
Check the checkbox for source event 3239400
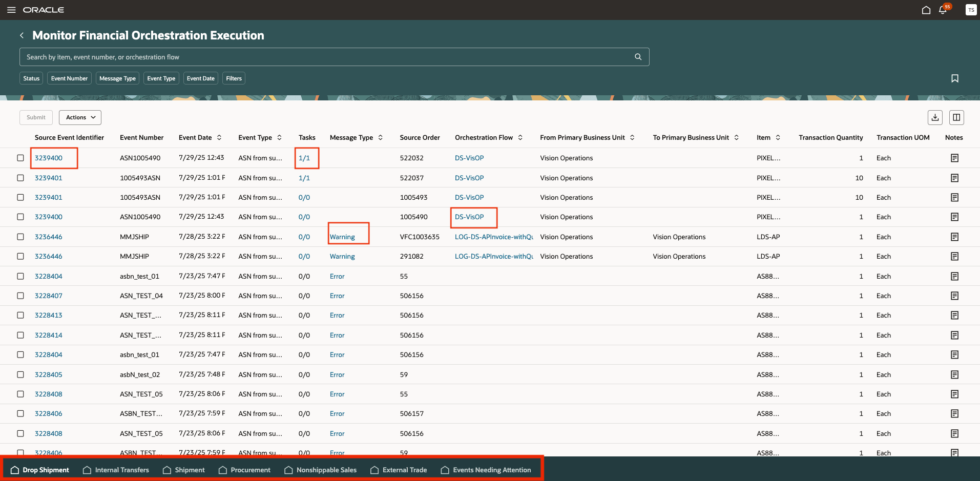tap(20, 158)
